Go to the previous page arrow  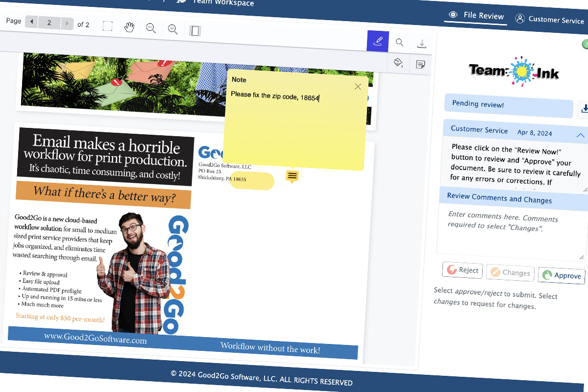point(32,22)
